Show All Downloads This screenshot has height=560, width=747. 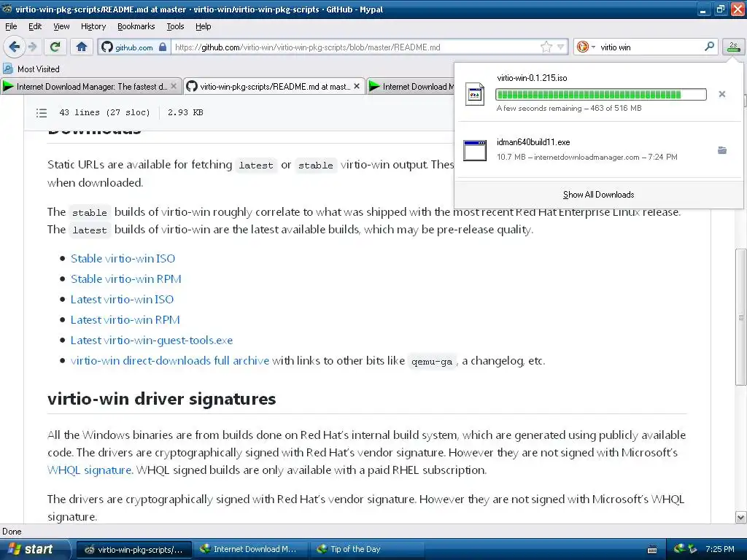tap(598, 194)
